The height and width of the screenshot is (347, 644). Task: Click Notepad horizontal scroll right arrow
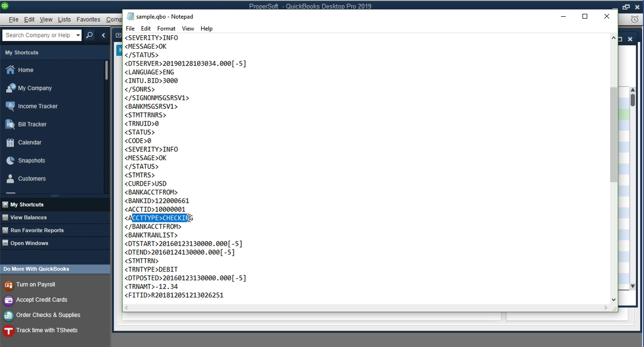[607, 308]
